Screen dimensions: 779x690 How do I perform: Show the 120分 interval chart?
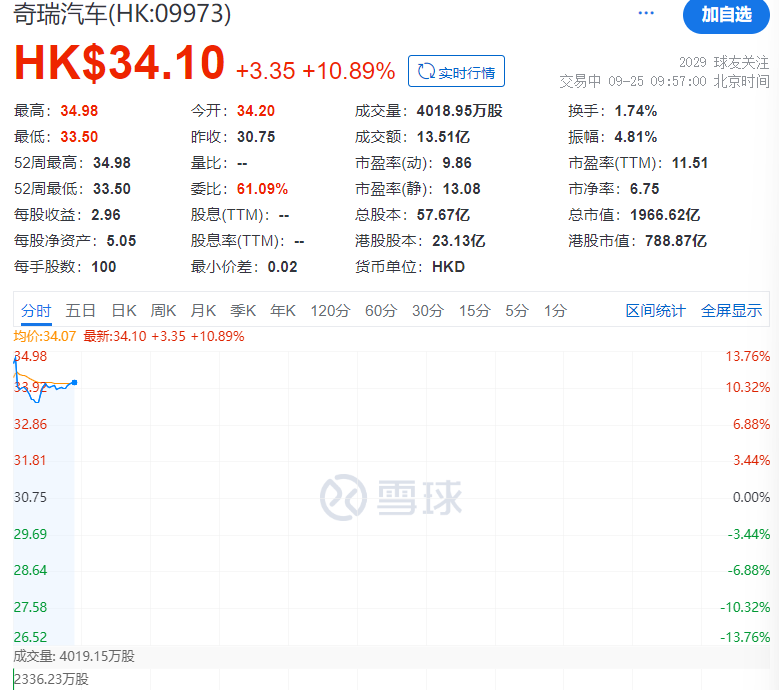[330, 311]
